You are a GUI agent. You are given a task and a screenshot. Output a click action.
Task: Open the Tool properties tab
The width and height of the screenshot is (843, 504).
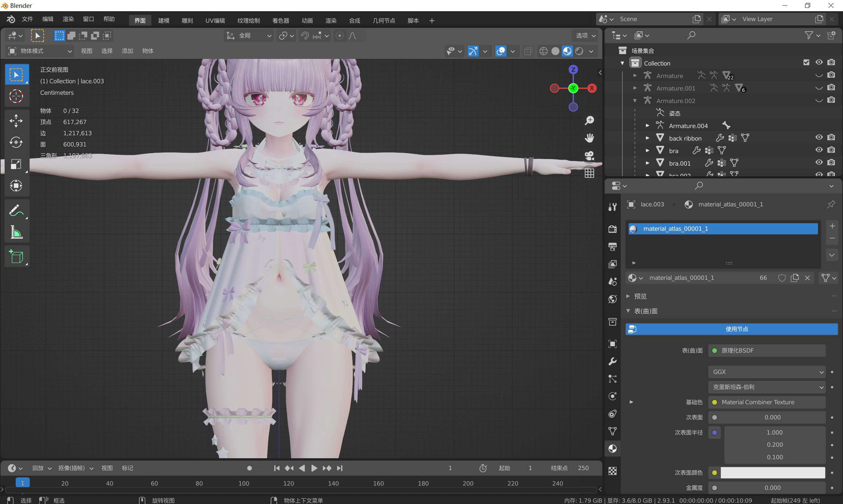pos(612,206)
